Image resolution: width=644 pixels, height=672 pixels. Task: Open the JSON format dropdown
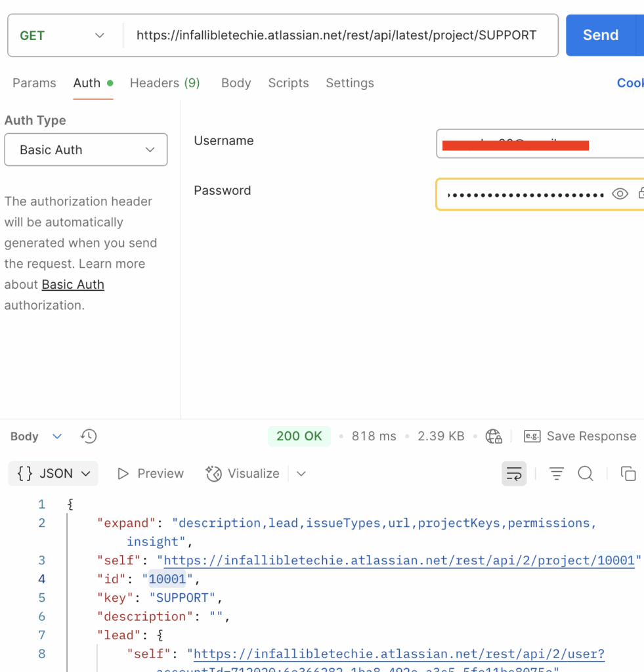[x=53, y=474]
